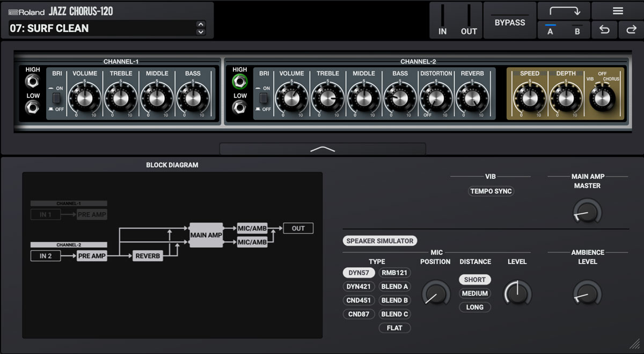The width and height of the screenshot is (644, 354).
Task: Click the Channel-2 VOLUME knob
Action: point(291,98)
